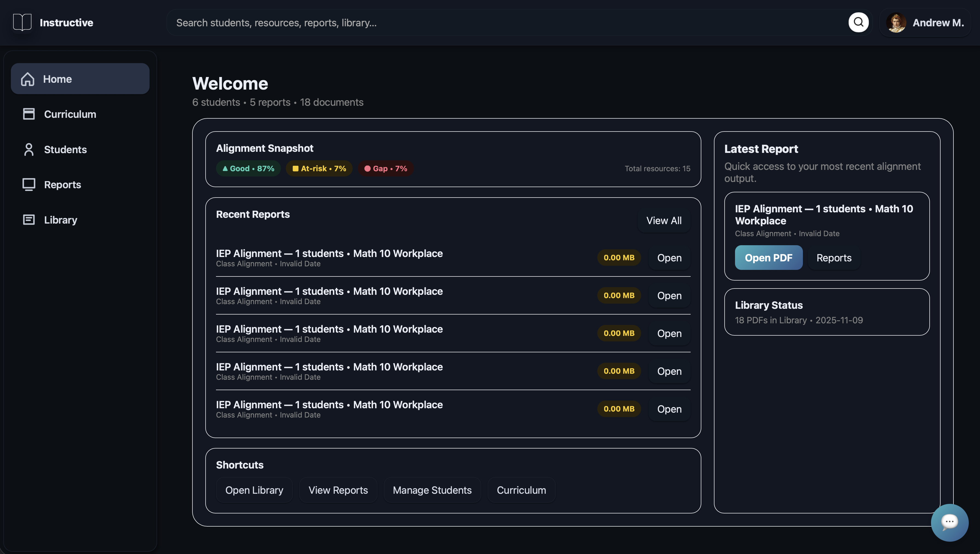The image size is (980, 554).
Task: Click the Open Library shortcut
Action: click(x=254, y=490)
